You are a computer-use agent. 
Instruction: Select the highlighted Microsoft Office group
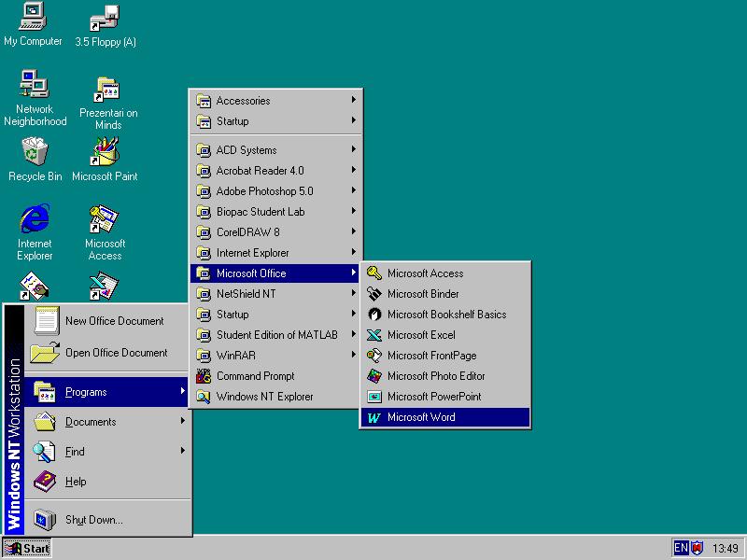click(275, 273)
